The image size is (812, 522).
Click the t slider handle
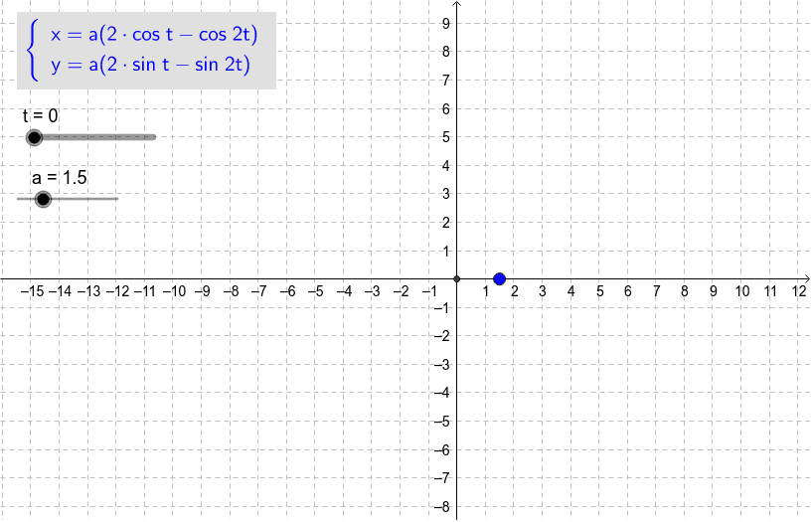click(x=34, y=137)
